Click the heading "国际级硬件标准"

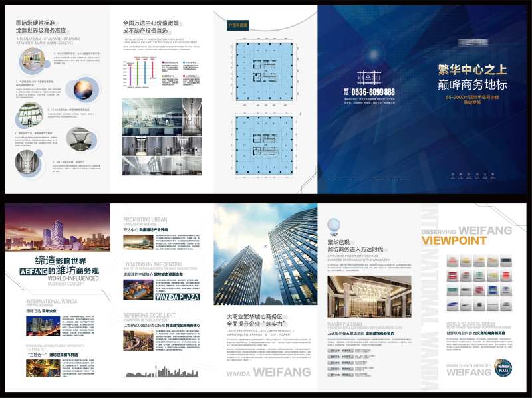[x=35, y=23]
